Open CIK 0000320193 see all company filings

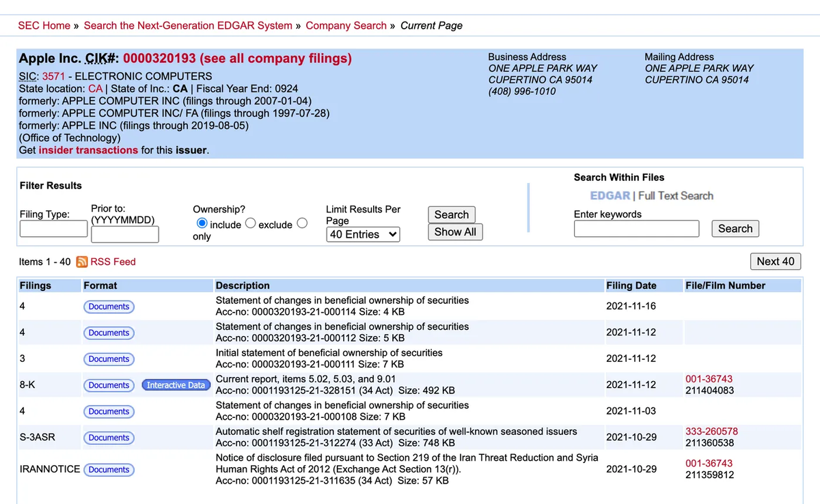(x=237, y=58)
